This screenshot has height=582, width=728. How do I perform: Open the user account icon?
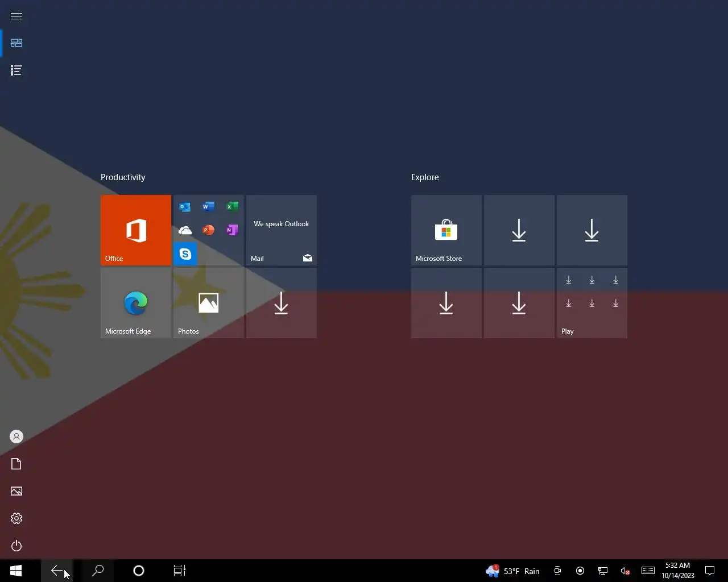[x=16, y=436]
